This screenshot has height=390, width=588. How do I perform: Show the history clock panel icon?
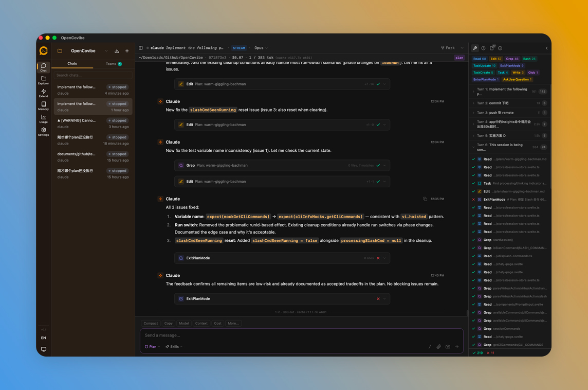click(483, 48)
